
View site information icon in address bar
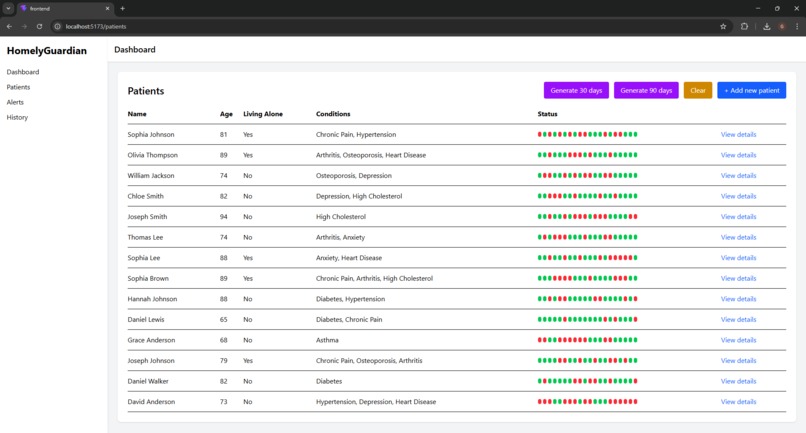[x=58, y=26]
